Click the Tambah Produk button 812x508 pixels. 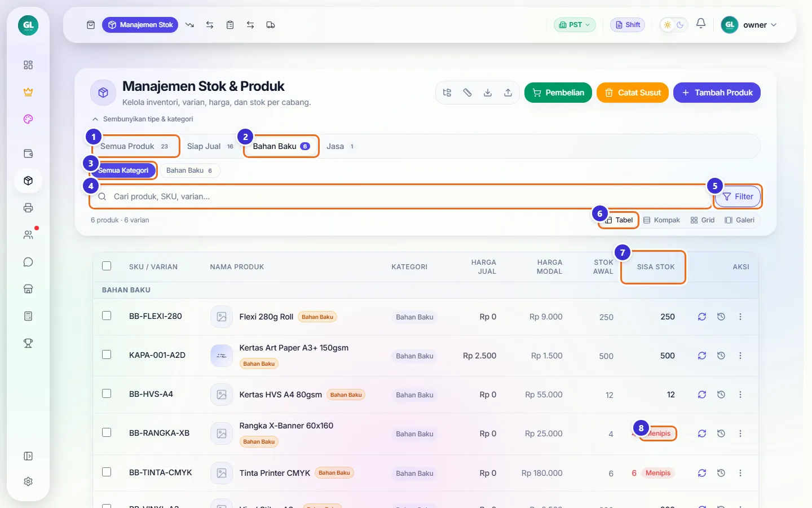coord(717,93)
